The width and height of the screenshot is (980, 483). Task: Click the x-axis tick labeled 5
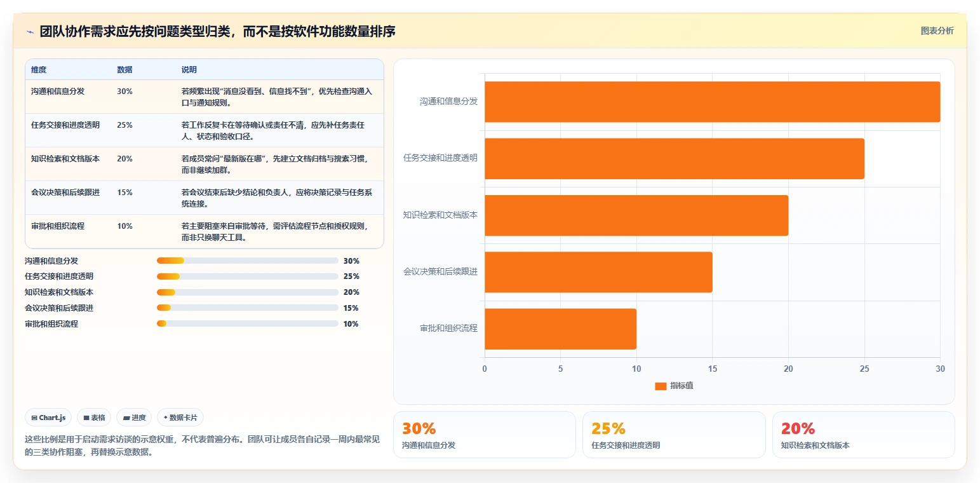pos(560,369)
